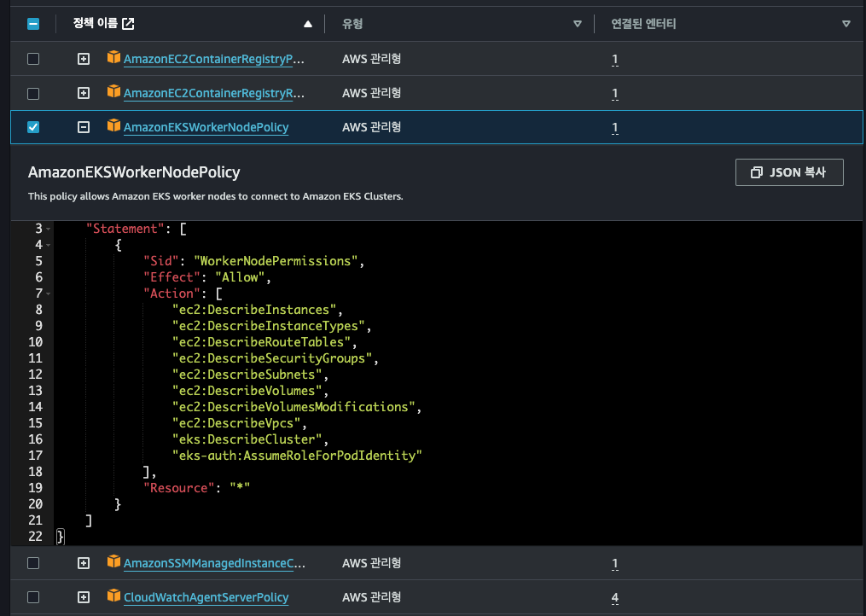
Task: Toggle the select-all checkbox in header
Action: pos(33,24)
